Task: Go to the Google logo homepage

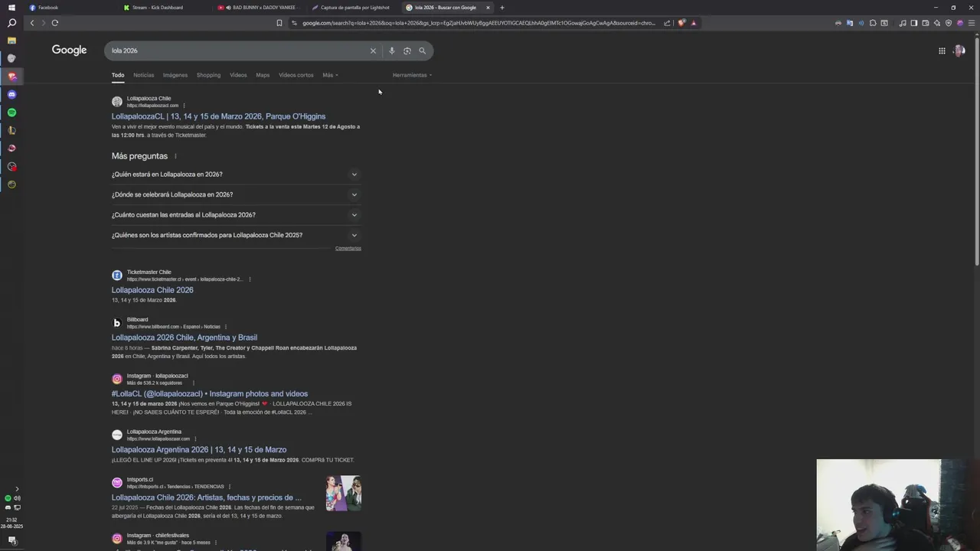Action: [x=69, y=51]
